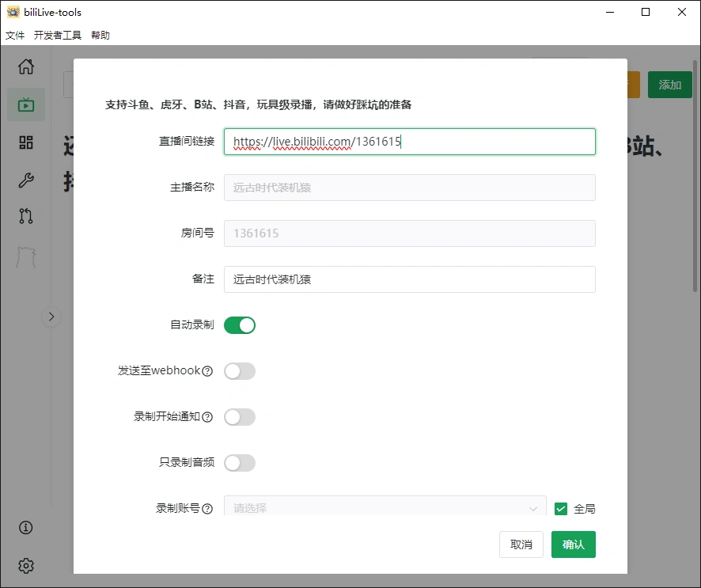This screenshot has height=588, width=701.
Task: Open the 文件 menu
Action: coord(15,35)
